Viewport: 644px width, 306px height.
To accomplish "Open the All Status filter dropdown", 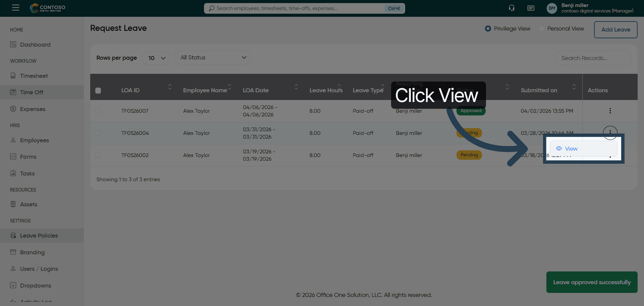I will pyautogui.click(x=212, y=58).
